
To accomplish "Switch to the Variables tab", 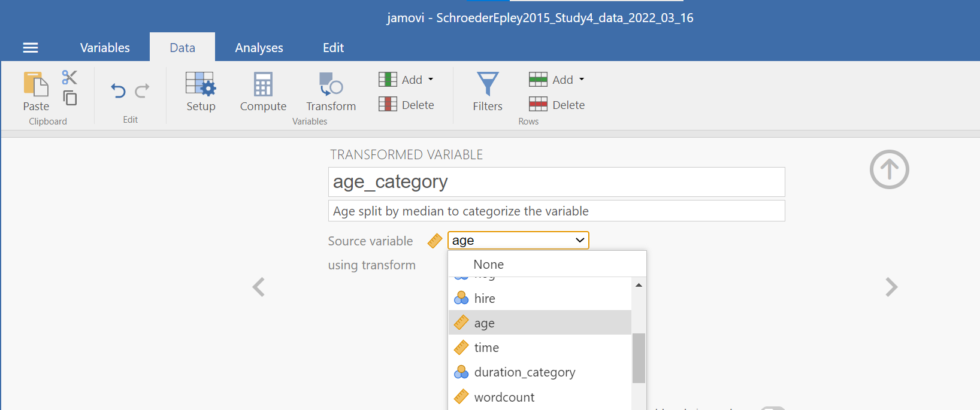I will (105, 48).
